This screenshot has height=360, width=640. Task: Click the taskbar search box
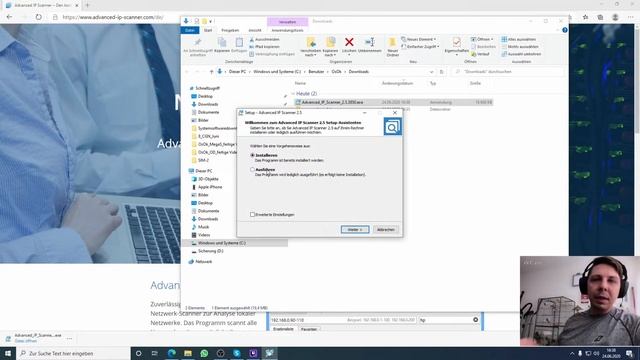[73, 353]
